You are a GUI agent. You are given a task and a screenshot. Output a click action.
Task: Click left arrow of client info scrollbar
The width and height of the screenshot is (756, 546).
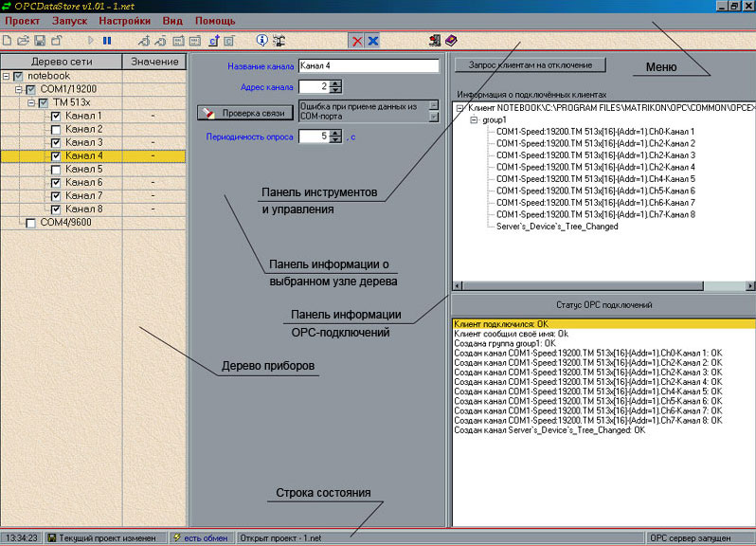click(458, 286)
